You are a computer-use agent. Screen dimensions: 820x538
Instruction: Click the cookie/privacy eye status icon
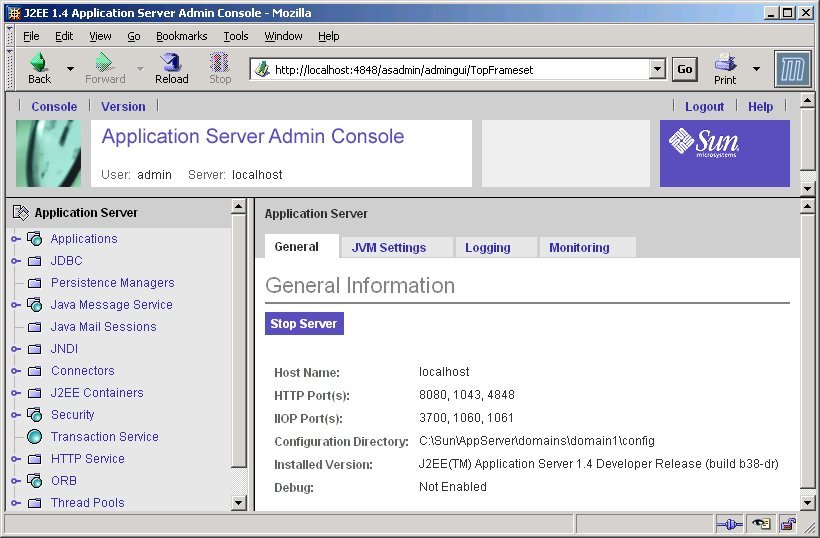[x=761, y=523]
